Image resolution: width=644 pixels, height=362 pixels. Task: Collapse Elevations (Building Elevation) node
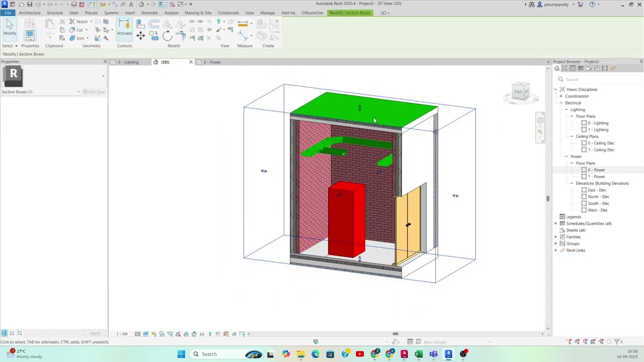click(572, 184)
